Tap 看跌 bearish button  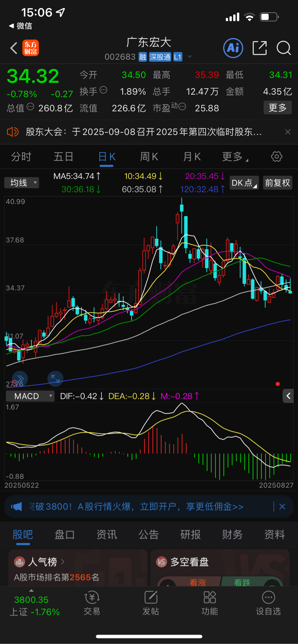[252, 581]
